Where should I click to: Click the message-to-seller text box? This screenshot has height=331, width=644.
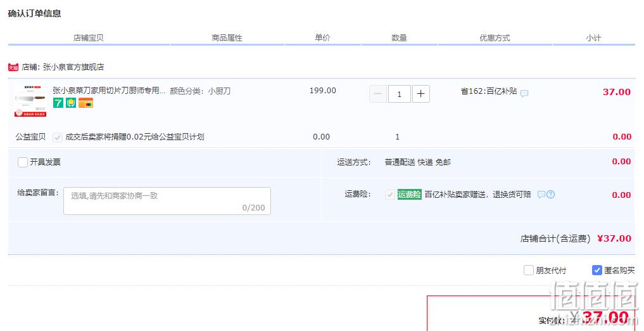click(x=167, y=201)
